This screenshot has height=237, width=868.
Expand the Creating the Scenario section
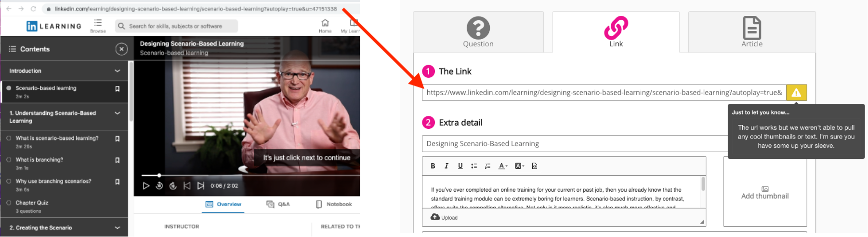[117, 228]
